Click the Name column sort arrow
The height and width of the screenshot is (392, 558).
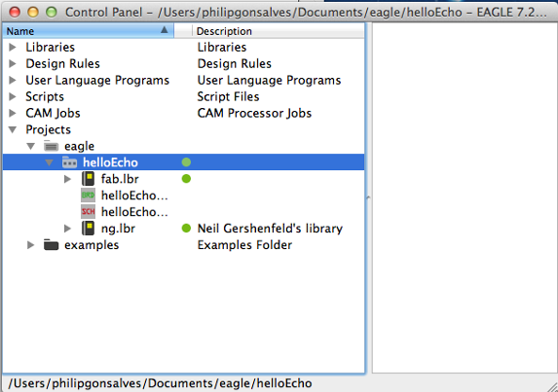pos(164,30)
